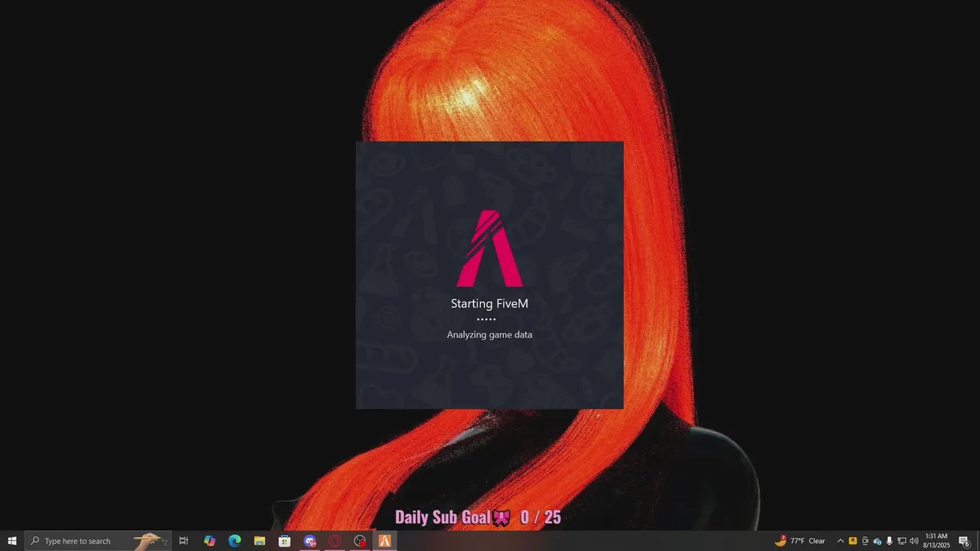Open the 77°F Clear weather widget
980x551 pixels.
click(x=800, y=541)
